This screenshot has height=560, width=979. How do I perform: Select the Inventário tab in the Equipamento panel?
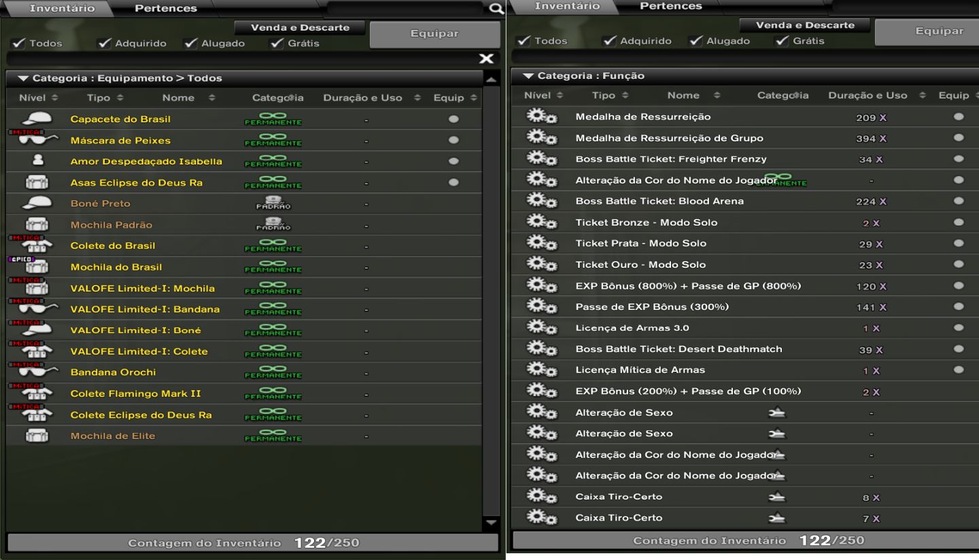tap(62, 9)
